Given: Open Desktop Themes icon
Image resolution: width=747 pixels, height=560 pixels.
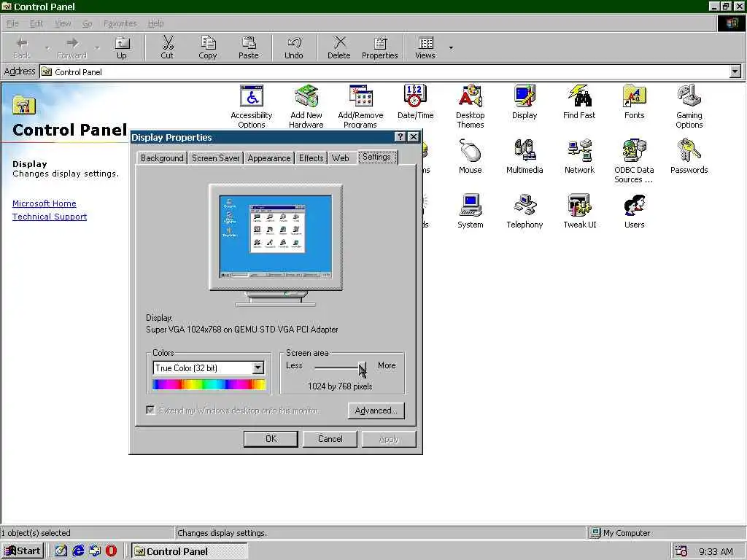Looking at the screenshot, I should (471, 106).
